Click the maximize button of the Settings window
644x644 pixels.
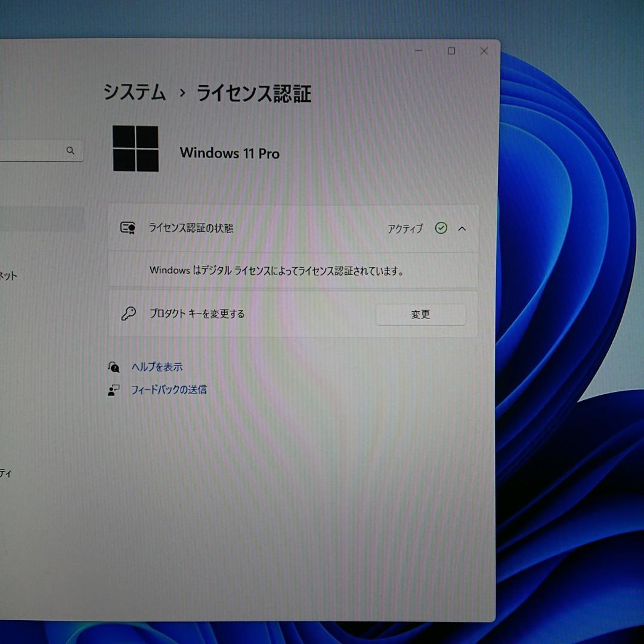tap(450, 51)
